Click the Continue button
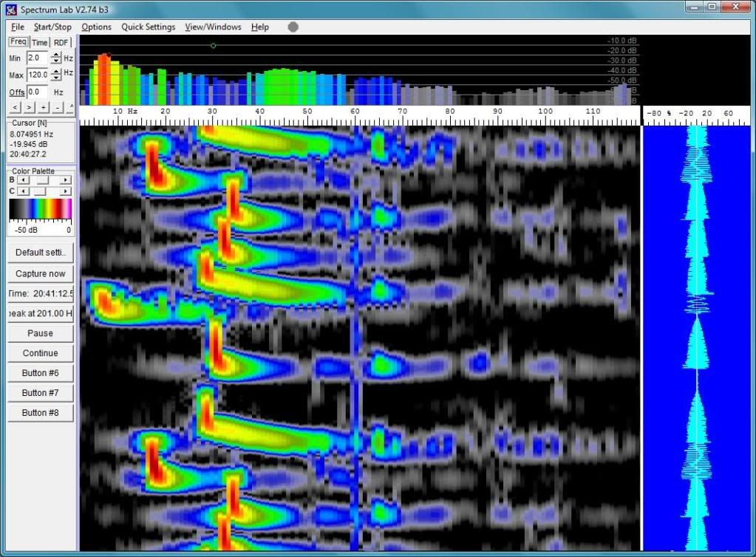Screen dimensions: 756x557 [x=41, y=353]
